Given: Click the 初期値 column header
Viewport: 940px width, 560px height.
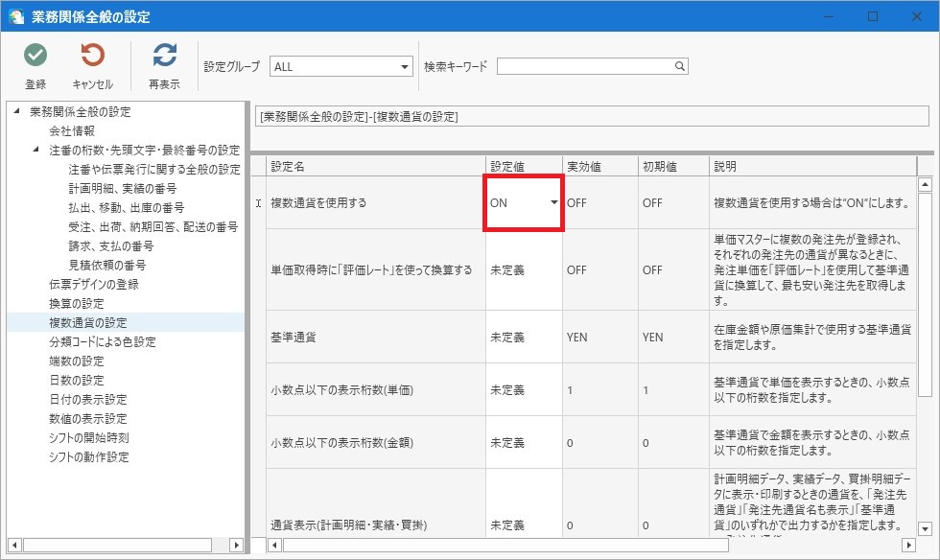Looking at the screenshot, I should (673, 166).
